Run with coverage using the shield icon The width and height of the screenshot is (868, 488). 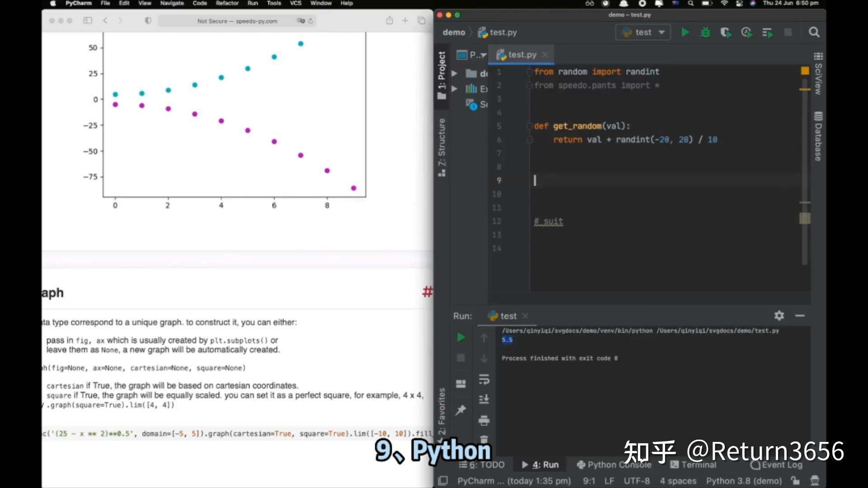[x=726, y=32]
